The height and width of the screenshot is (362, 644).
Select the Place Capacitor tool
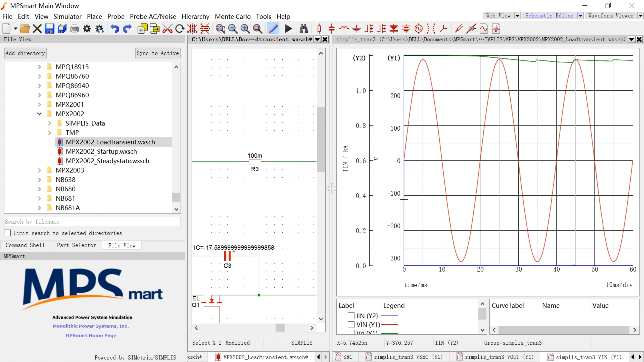pos(331,29)
